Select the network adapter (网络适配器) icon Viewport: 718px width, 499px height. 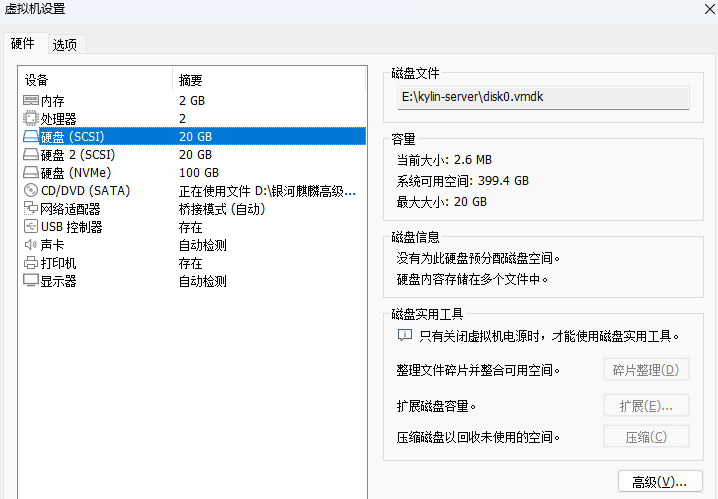31,209
